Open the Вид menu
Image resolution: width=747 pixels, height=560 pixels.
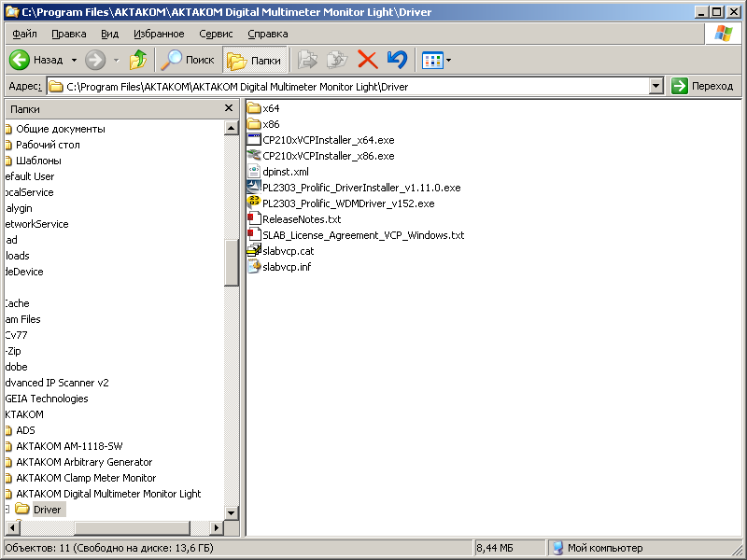point(109,34)
